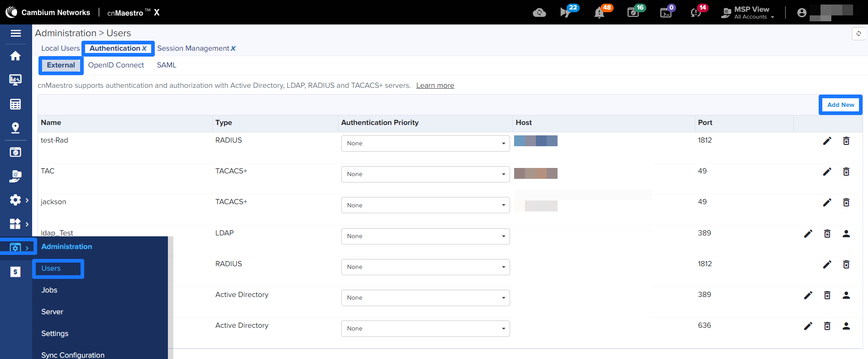Image resolution: width=868 pixels, height=359 pixels.
Task: Expand Authentication Priority dropdown for jackson
Action: tap(425, 205)
